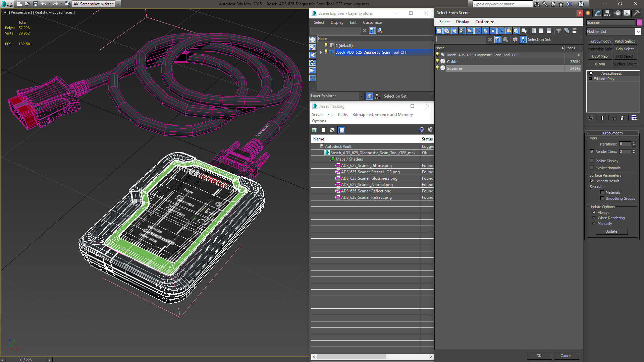Toggle Display Shapes filter in Select From Scene
The image size is (644, 362).
click(x=447, y=31)
